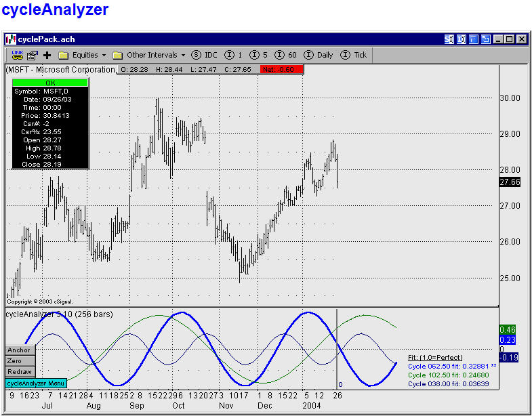The width and height of the screenshot is (532, 416).
Task: Switch to the Tick interval
Action: 354,55
